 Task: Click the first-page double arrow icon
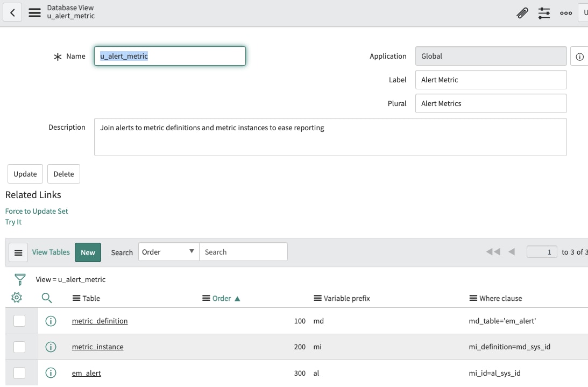(493, 251)
